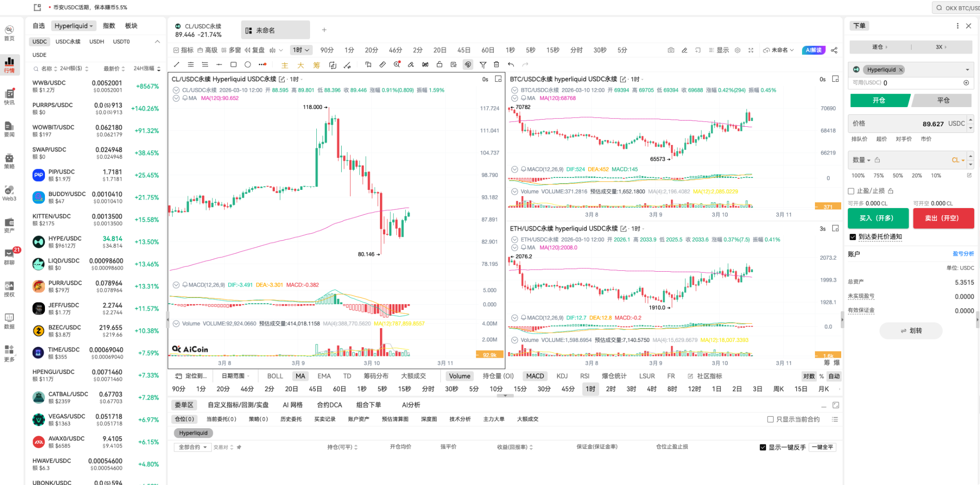
Task: Clear drawings with the trash icon
Action: (496, 65)
